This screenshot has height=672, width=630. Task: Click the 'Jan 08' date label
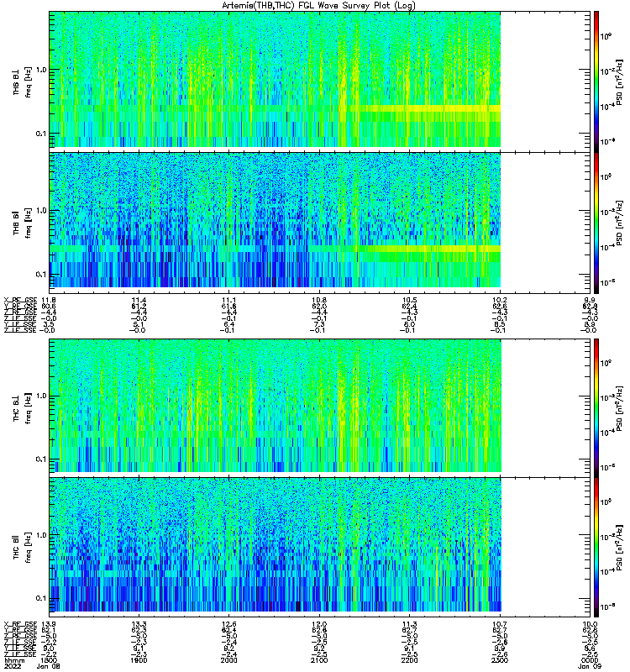pyautogui.click(x=49, y=666)
